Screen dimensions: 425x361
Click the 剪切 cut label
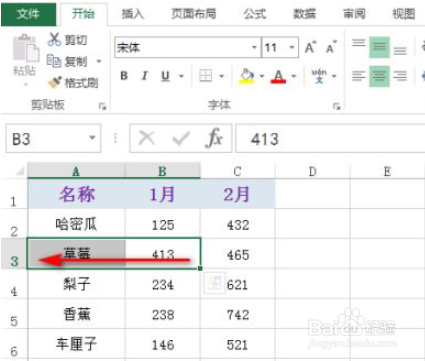click(x=76, y=40)
